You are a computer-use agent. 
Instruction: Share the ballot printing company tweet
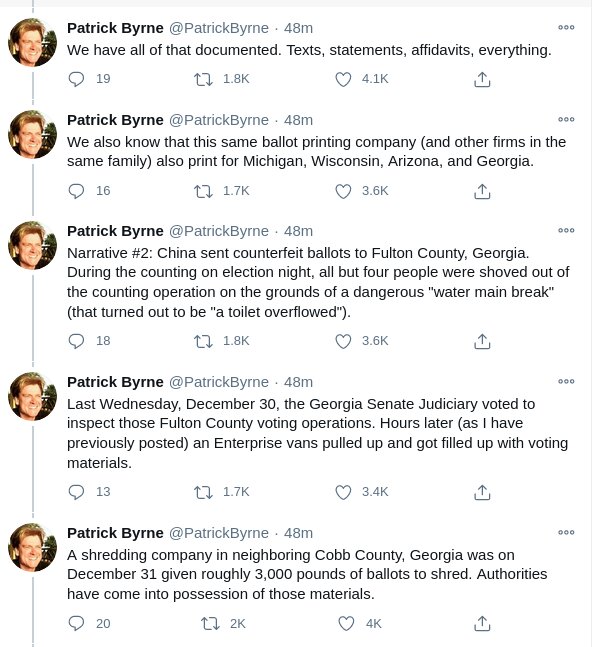tap(481, 190)
